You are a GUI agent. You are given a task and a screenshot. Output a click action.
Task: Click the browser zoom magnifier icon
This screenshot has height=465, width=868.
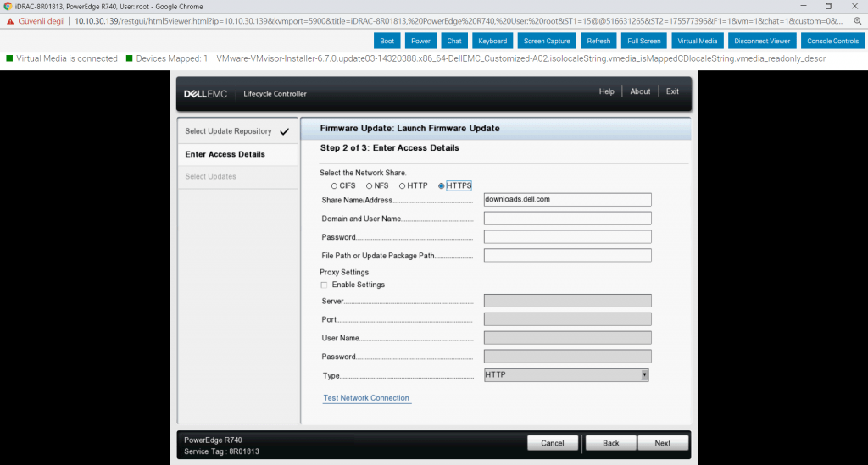857,20
